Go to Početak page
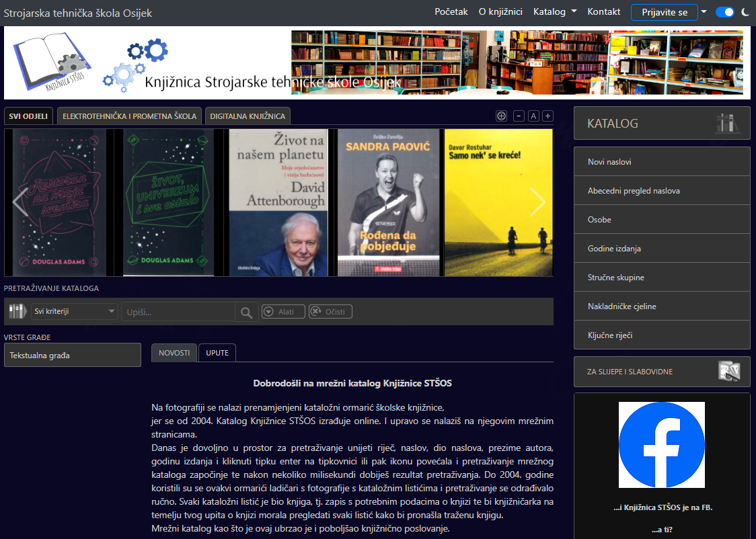 (451, 11)
